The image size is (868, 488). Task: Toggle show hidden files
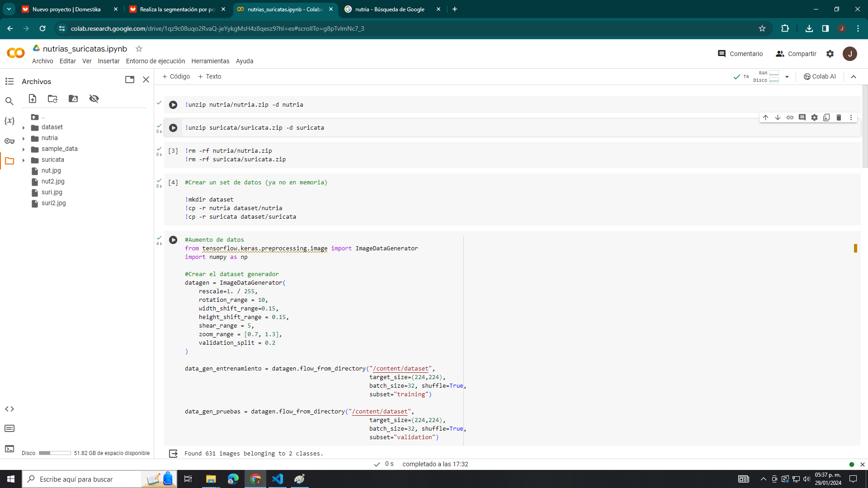point(94,99)
